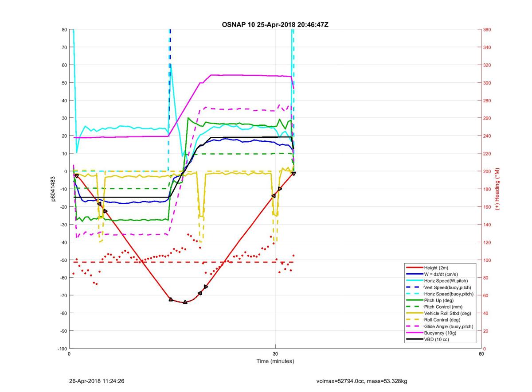Click the plot title "OSNAP 10 25-Apr-2018 20:46:47Z"
Image resolution: width=532 pixels, height=392 pixels.
275,24
